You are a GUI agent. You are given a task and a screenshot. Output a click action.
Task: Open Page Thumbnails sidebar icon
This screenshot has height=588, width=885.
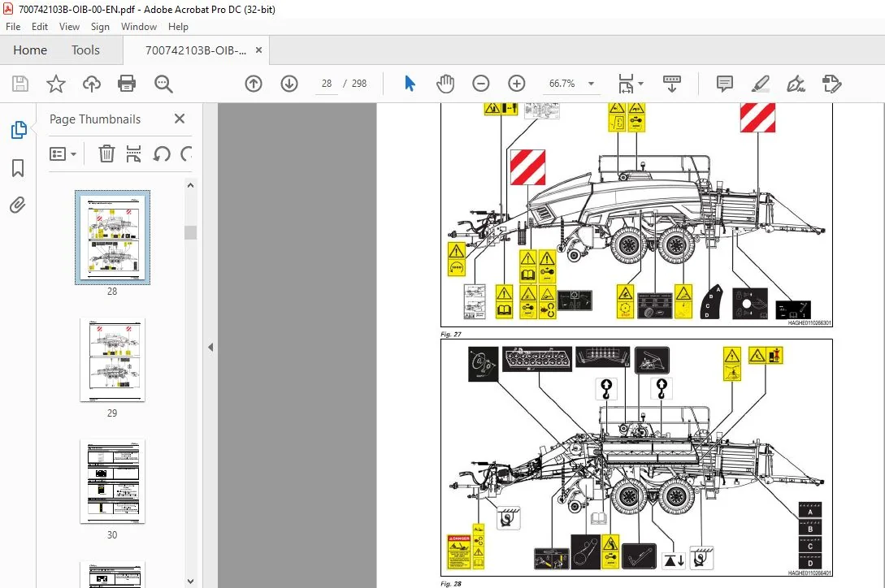pyautogui.click(x=18, y=131)
